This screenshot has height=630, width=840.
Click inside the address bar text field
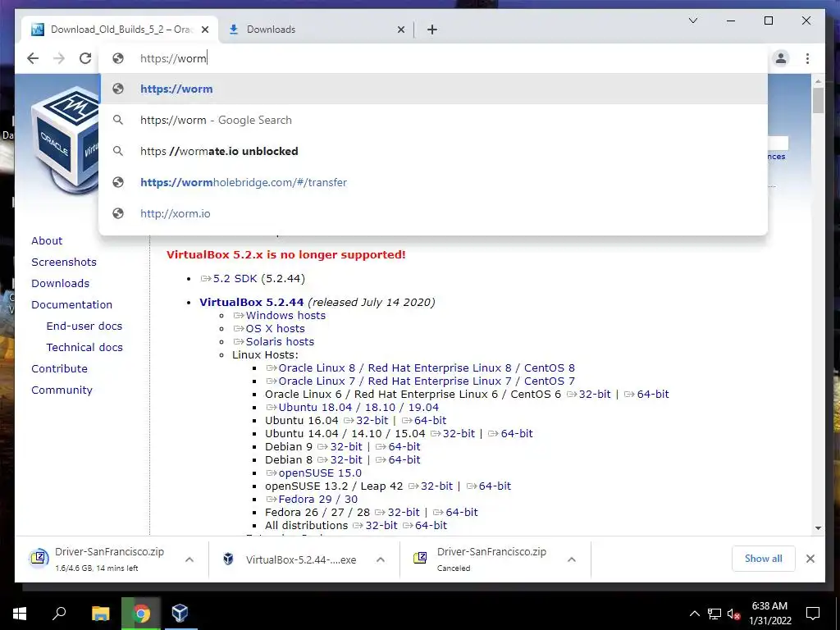click(x=434, y=58)
